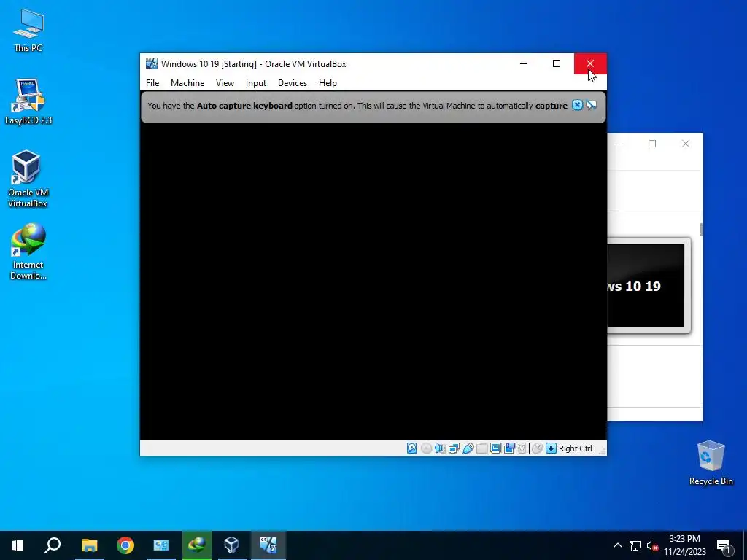Click VirtualBox Manager cube taskbar icon
This screenshot has height=560, width=747.
point(231,545)
